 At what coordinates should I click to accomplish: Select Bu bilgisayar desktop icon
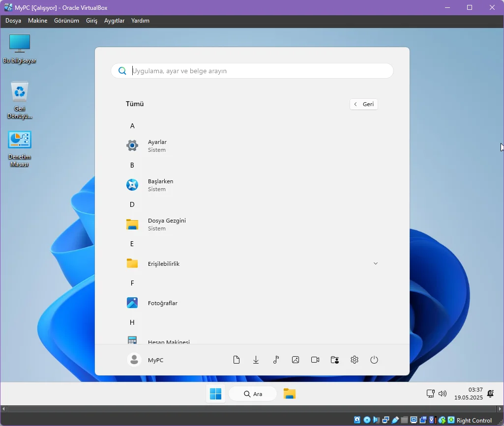(x=19, y=49)
